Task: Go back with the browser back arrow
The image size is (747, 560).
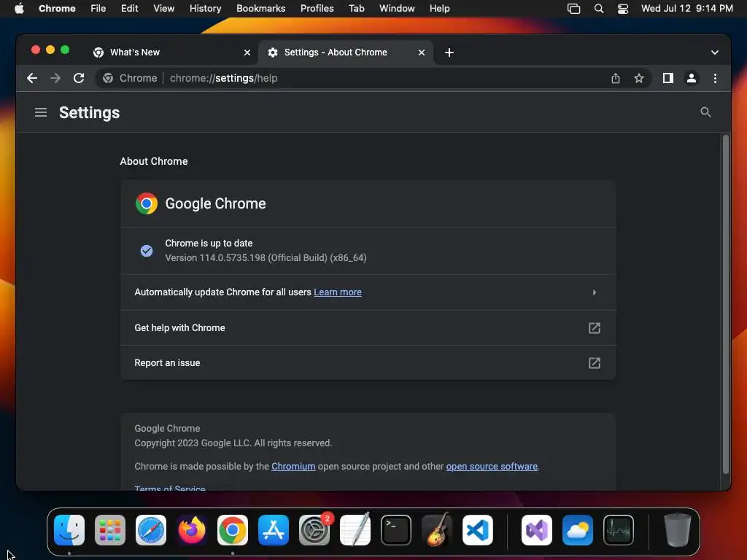Action: pos(32,78)
